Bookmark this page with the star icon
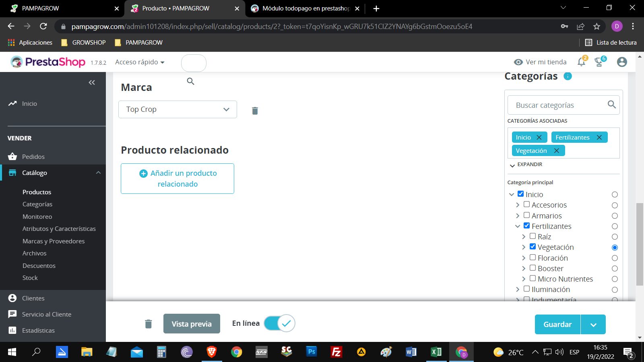 coord(597,27)
